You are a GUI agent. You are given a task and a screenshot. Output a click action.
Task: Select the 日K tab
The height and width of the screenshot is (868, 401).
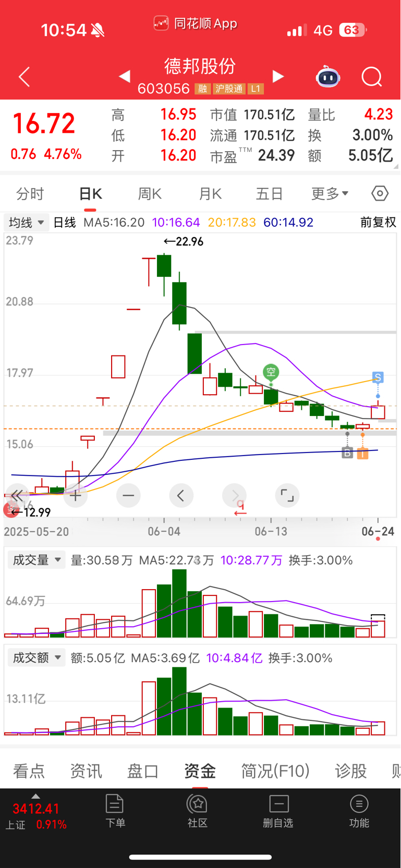(90, 194)
